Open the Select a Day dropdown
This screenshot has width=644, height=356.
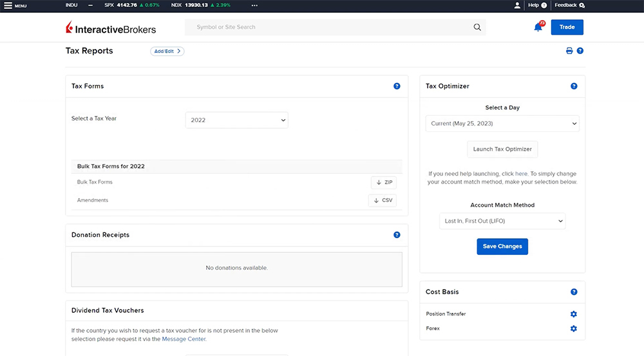[x=502, y=124]
